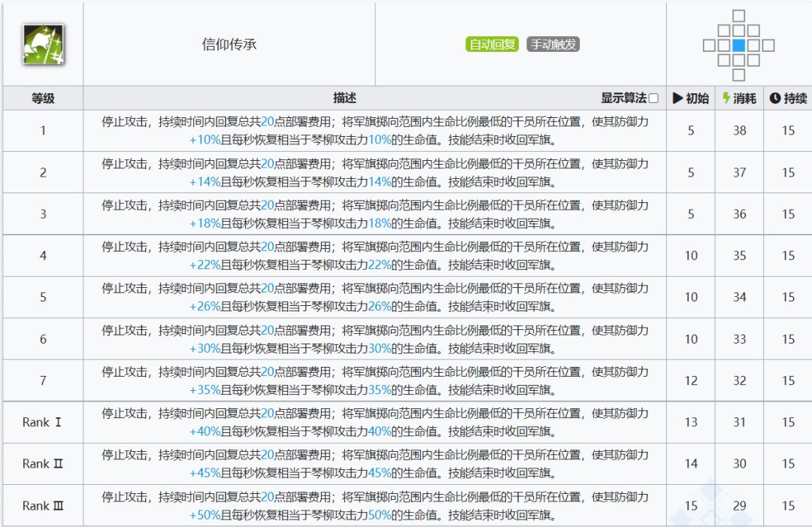Select the Rank Ⅰ level cell

coord(43,423)
